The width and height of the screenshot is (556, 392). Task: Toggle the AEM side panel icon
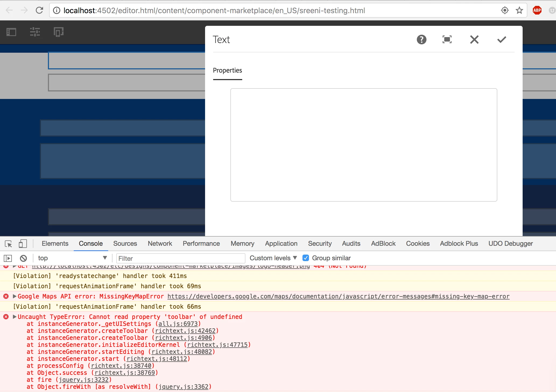coord(11,32)
